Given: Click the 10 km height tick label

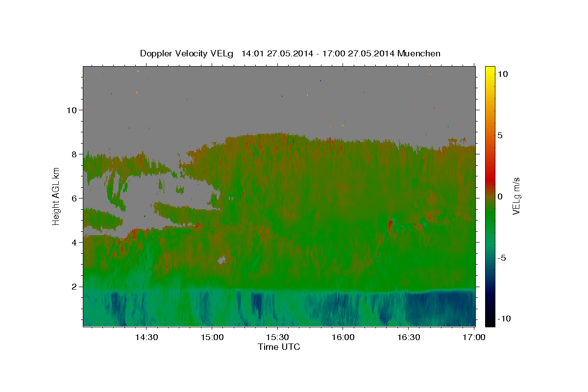Looking at the screenshot, I should point(72,110).
